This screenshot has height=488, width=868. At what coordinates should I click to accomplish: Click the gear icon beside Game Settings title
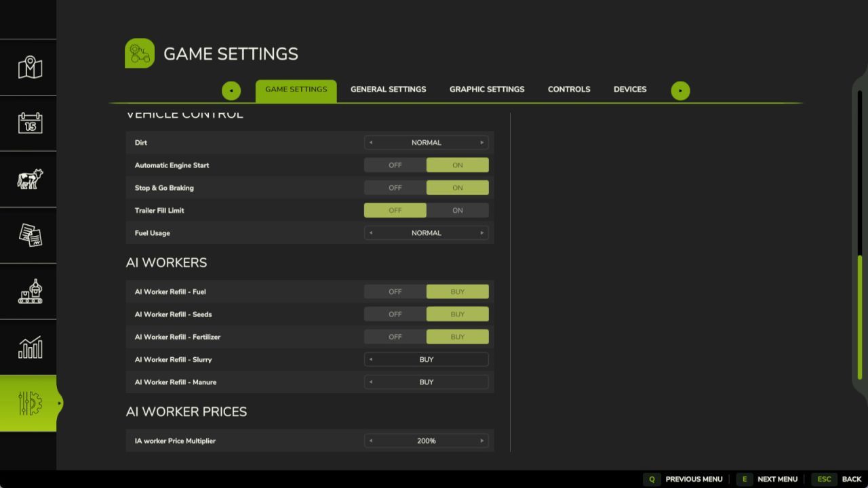[139, 53]
